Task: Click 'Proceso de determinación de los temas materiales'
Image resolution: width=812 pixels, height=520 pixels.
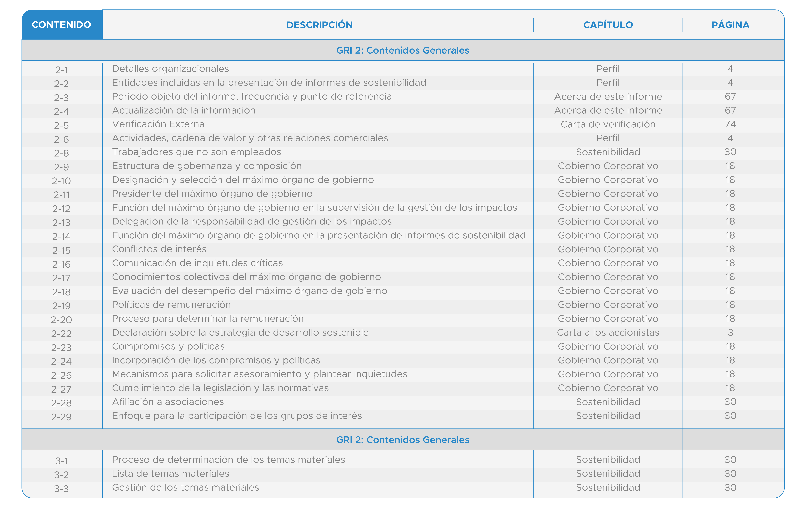Action: click(228, 460)
